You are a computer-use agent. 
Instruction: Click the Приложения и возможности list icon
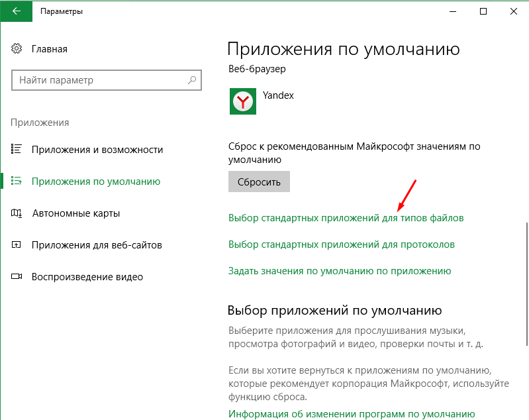[16, 149]
